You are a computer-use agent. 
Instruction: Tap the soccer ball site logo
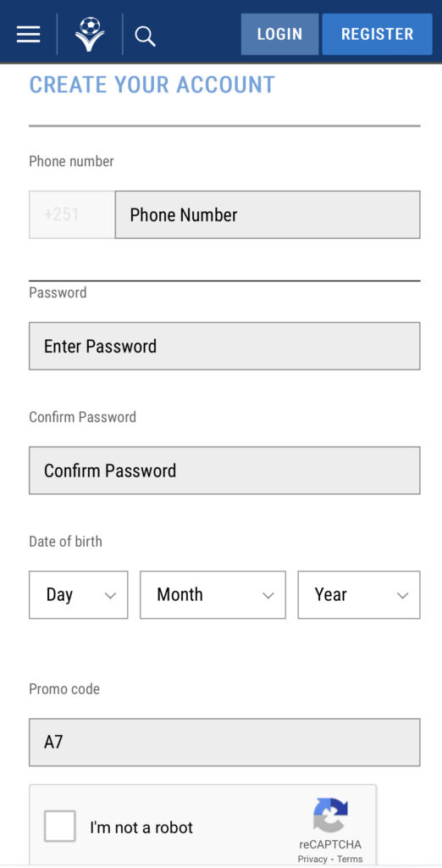coord(90,34)
